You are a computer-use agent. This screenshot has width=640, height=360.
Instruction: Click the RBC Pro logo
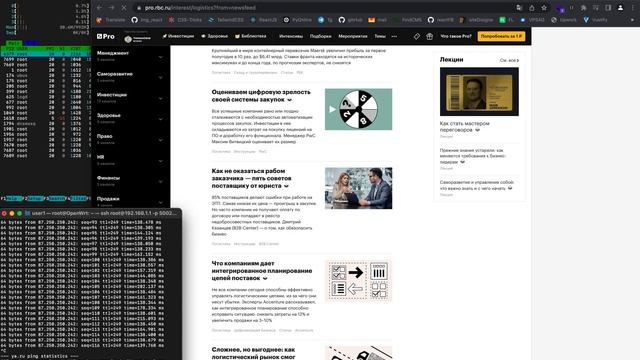tap(106, 36)
